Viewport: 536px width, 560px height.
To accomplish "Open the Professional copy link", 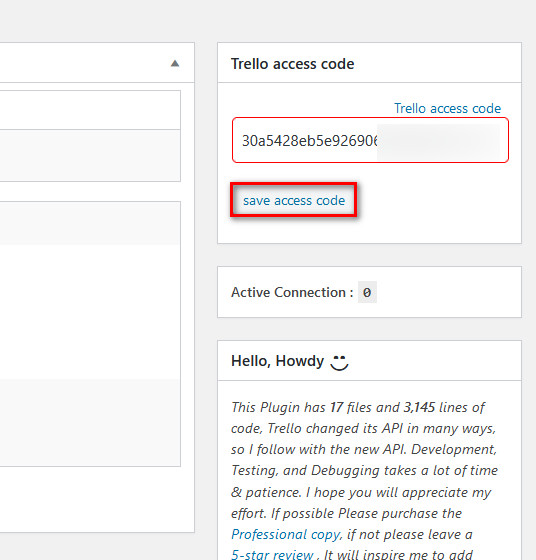I will coord(286,535).
